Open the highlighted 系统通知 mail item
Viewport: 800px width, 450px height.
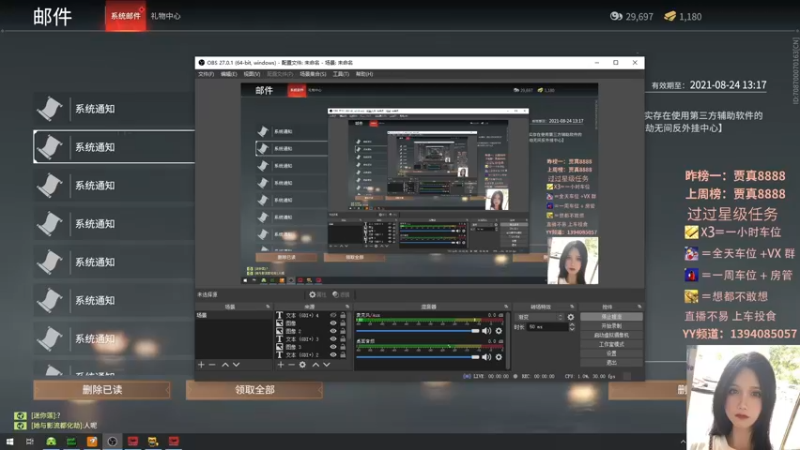click(114, 147)
